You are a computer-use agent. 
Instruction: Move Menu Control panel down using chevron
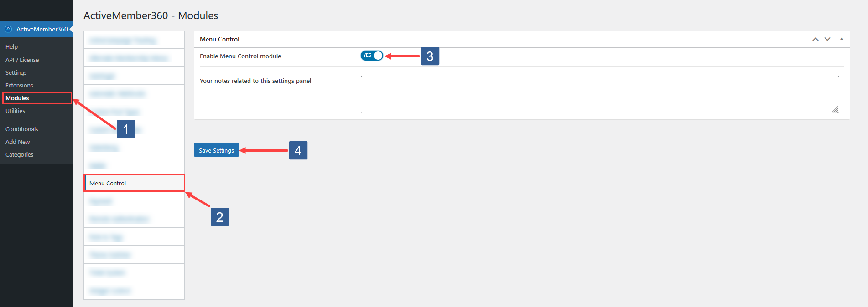[827, 39]
